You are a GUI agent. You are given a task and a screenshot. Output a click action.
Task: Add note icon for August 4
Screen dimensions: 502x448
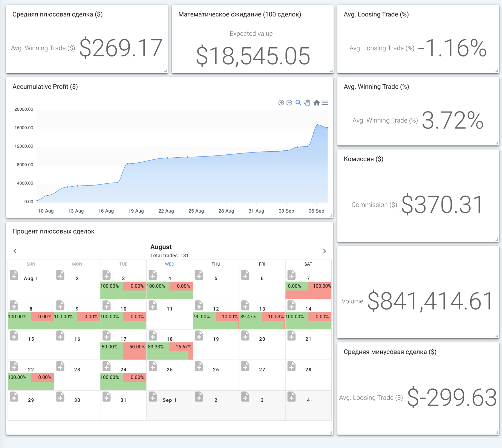coord(153,275)
